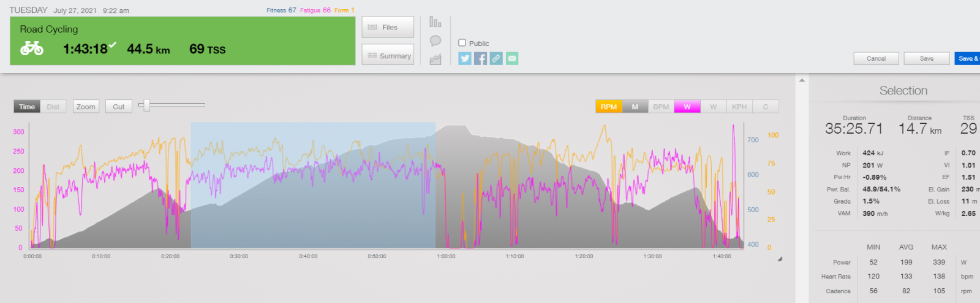
Task: Switch chart axis to Dist
Action: pyautogui.click(x=53, y=107)
